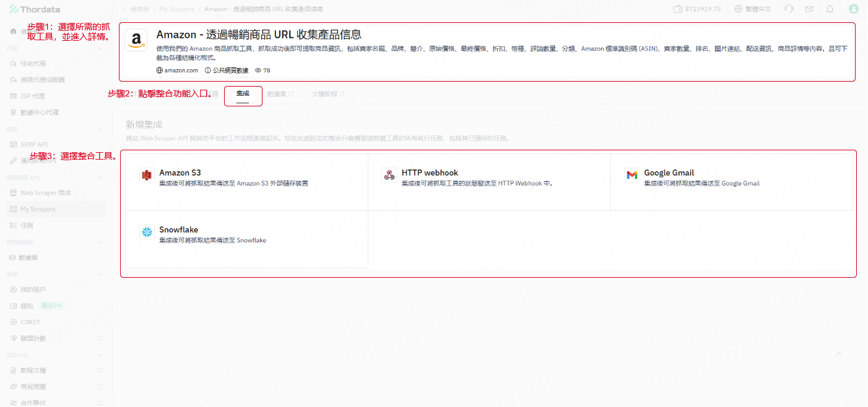
Task: Click the 新增集成 heading text
Action: pos(144,124)
